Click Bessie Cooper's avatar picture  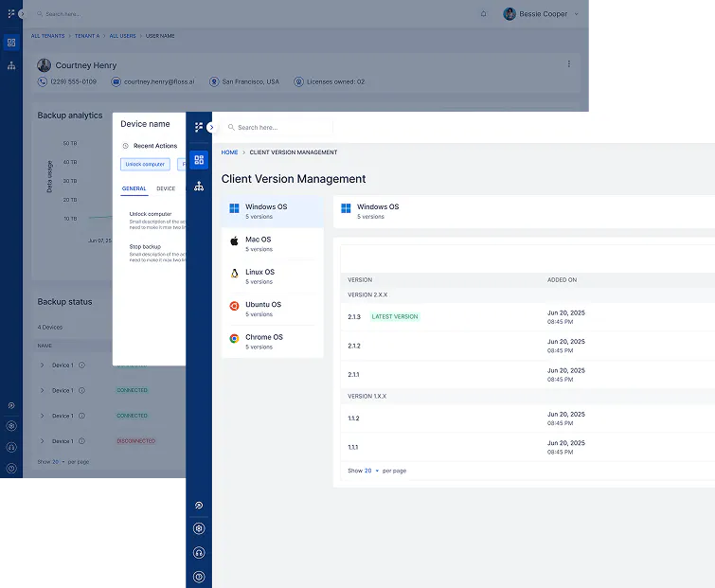click(x=509, y=14)
